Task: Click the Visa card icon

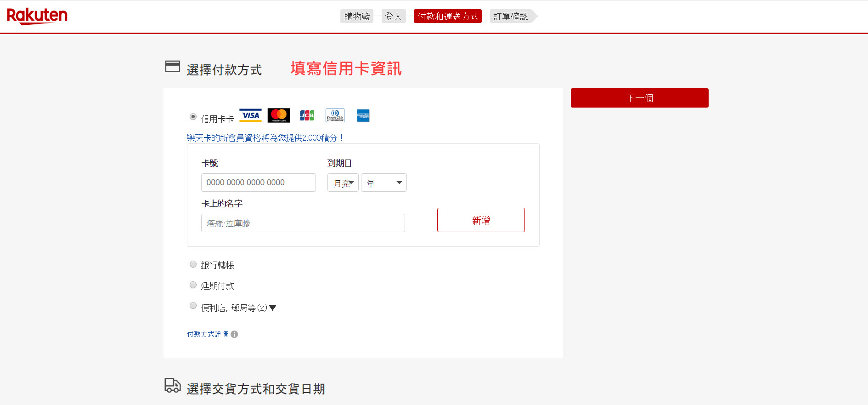Action: click(x=250, y=115)
